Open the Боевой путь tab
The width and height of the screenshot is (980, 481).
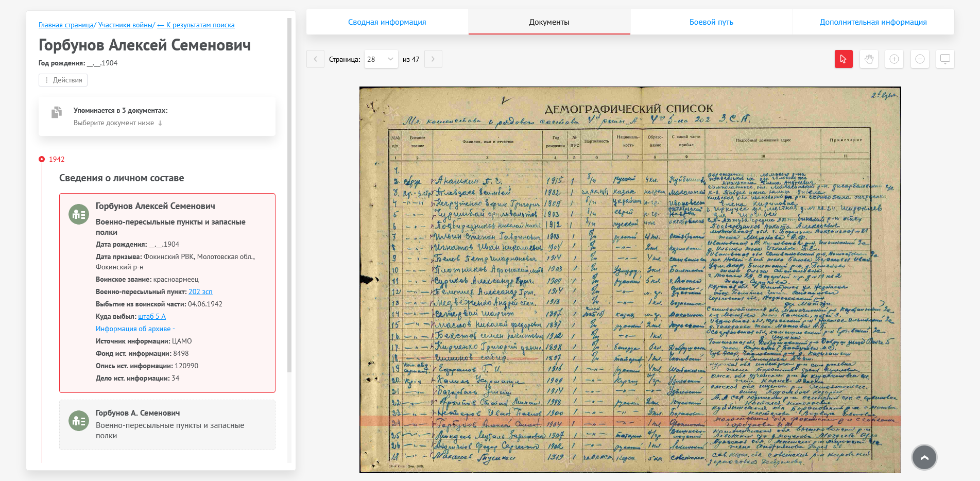[x=711, y=22]
